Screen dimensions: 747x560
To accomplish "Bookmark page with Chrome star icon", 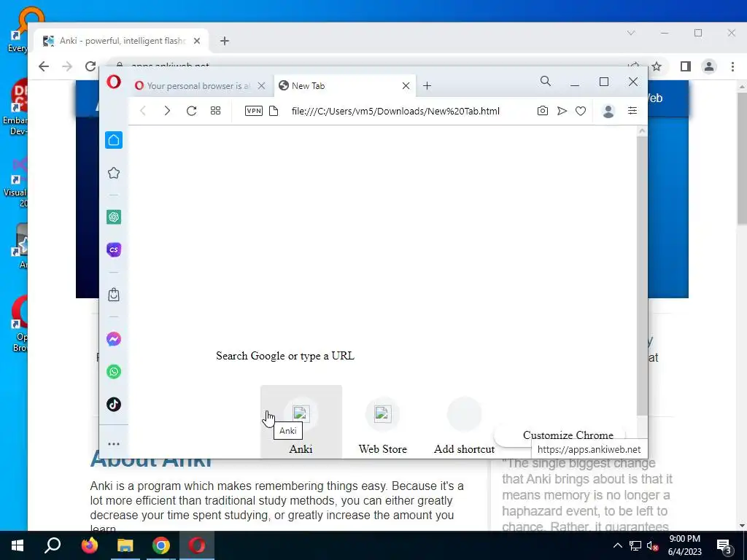I will pos(657,66).
